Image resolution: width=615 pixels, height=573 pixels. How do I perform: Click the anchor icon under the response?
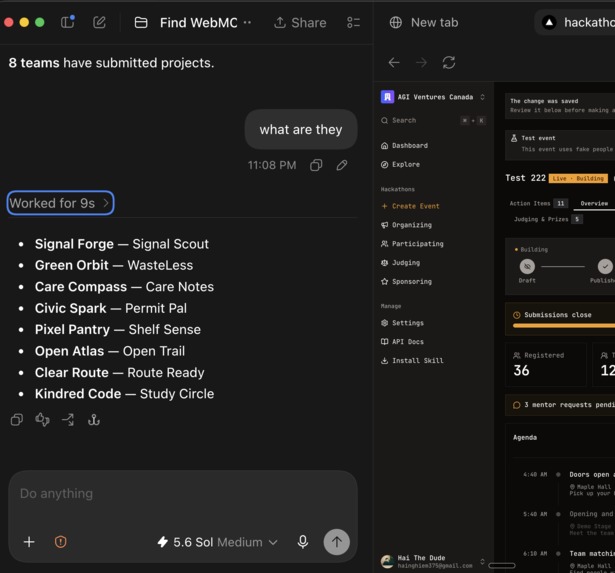[94, 420]
